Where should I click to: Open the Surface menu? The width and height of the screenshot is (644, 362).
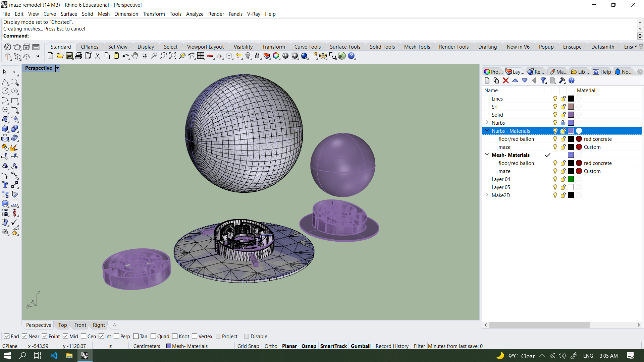[69, 14]
